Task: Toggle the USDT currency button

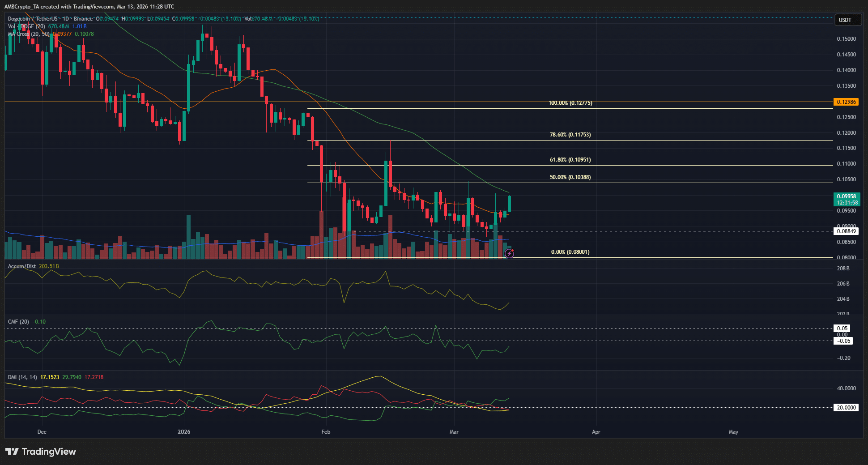Action: (847, 19)
